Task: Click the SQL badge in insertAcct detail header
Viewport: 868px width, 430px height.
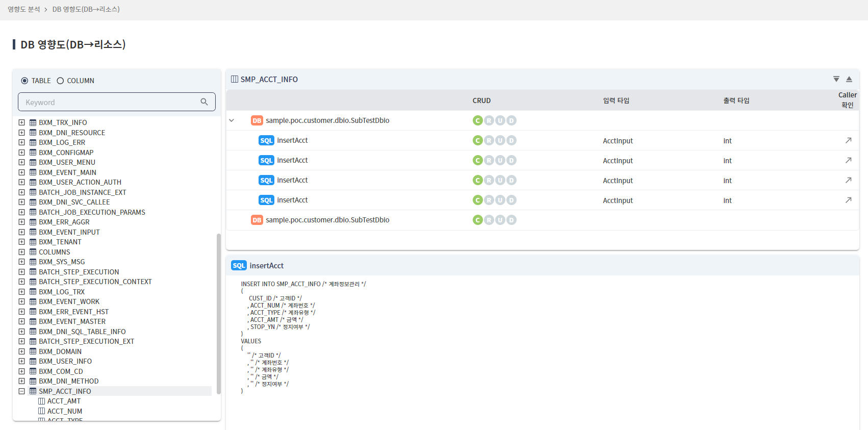Action: [239, 265]
